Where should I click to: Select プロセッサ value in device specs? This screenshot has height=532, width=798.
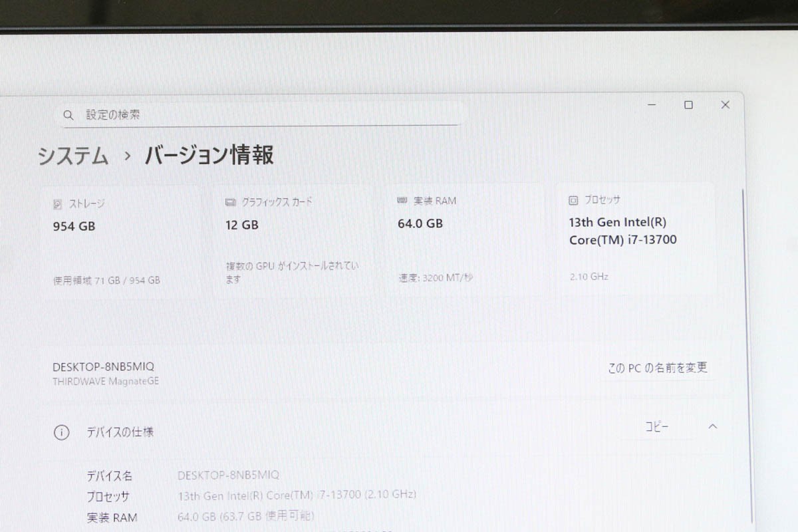[x=297, y=495]
